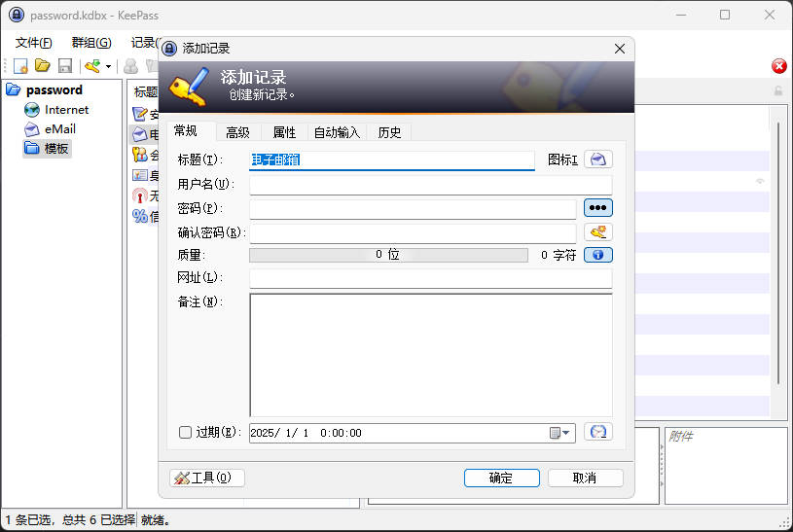Switch to the 自动输入 tab
793x532 pixels.
tap(337, 132)
